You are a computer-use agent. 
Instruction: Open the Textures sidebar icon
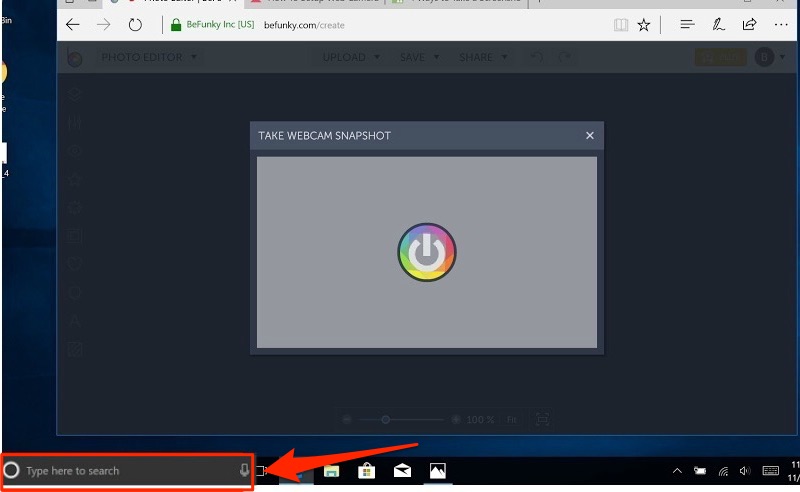74,349
